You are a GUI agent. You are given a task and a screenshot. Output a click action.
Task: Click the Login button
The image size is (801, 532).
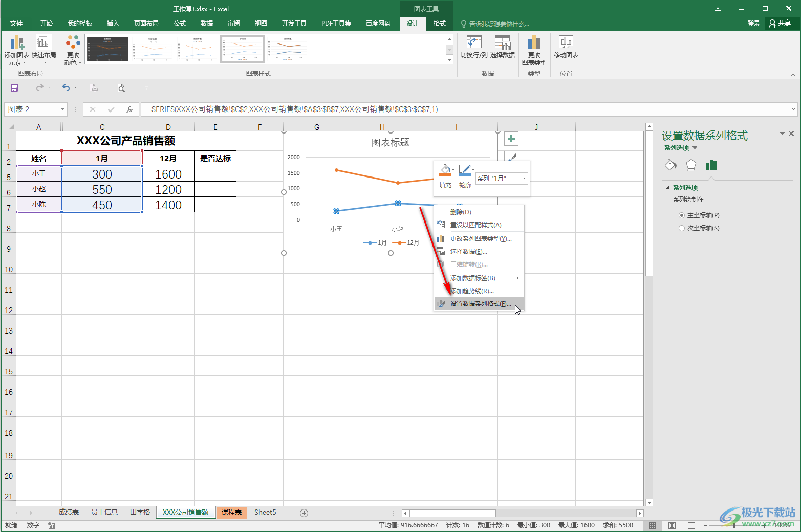[x=753, y=24]
